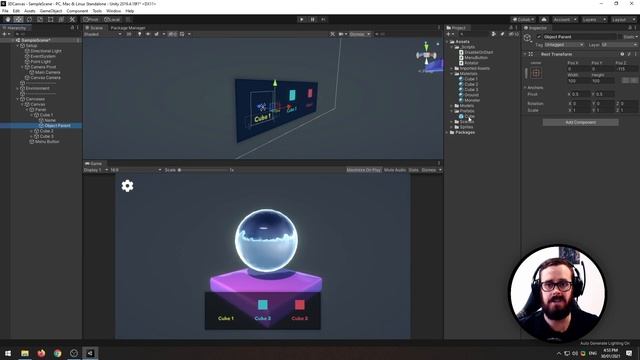Select the Rect tool in toolbar

[x=51, y=19]
